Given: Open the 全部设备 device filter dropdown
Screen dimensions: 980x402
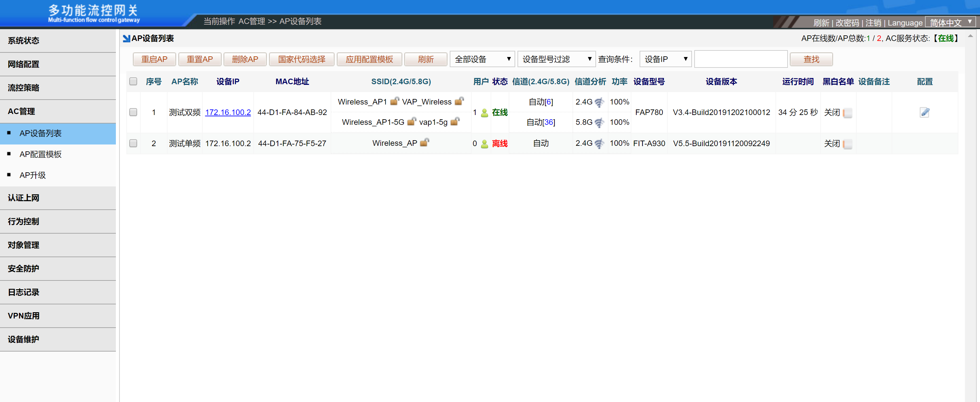Looking at the screenshot, I should (482, 59).
